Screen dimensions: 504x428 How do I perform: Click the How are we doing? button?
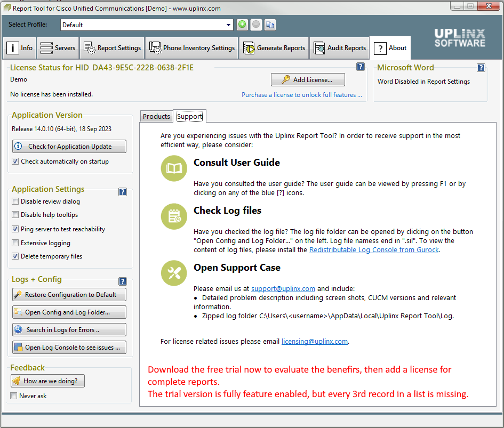pyautogui.click(x=47, y=381)
